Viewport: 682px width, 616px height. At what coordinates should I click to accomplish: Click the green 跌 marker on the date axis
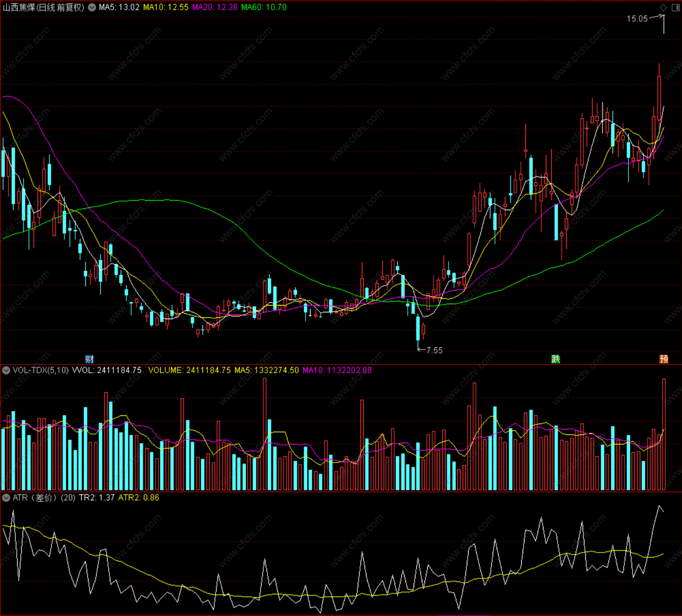pyautogui.click(x=556, y=359)
